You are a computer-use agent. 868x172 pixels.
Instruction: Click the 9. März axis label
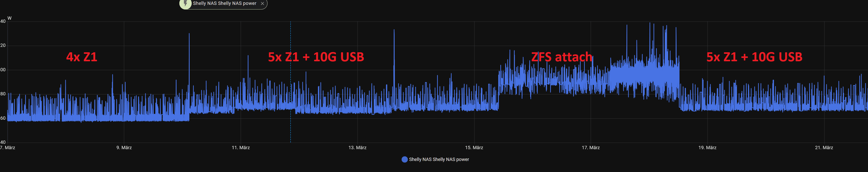pos(124,147)
